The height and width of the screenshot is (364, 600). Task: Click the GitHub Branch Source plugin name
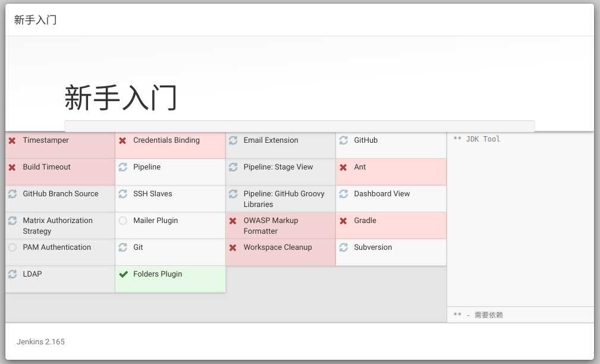[x=61, y=194]
